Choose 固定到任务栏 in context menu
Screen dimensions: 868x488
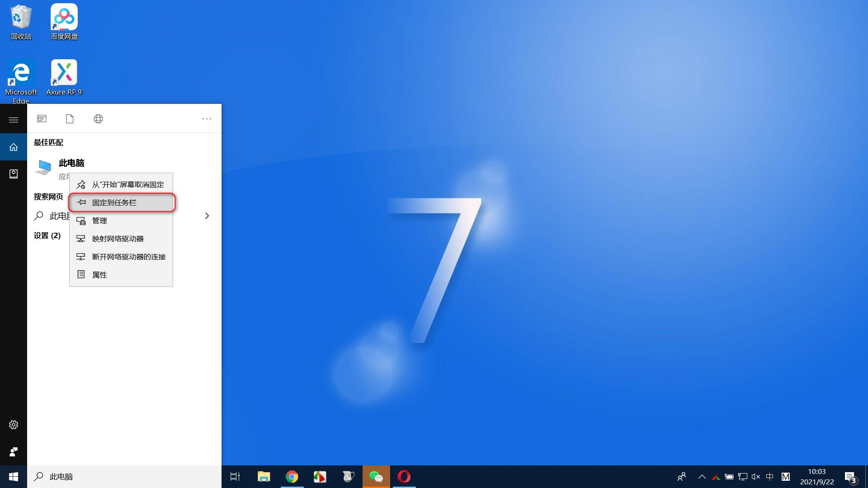pyautogui.click(x=121, y=202)
